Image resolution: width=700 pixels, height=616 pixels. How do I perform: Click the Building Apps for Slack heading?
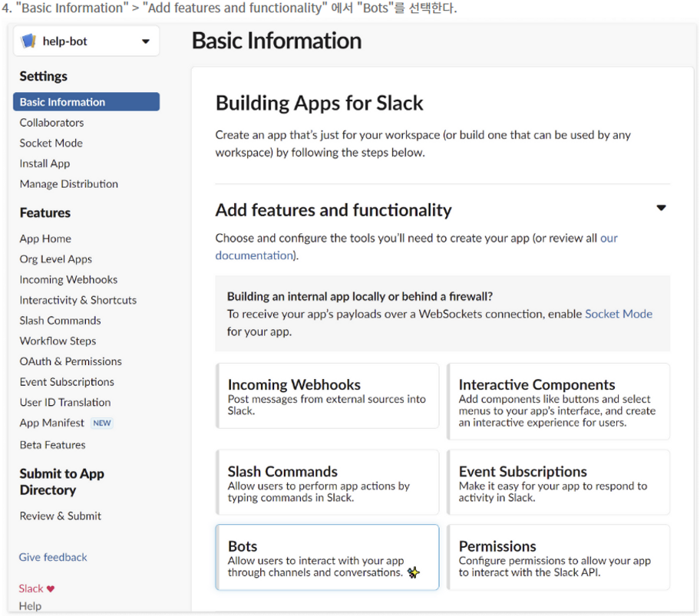[319, 103]
